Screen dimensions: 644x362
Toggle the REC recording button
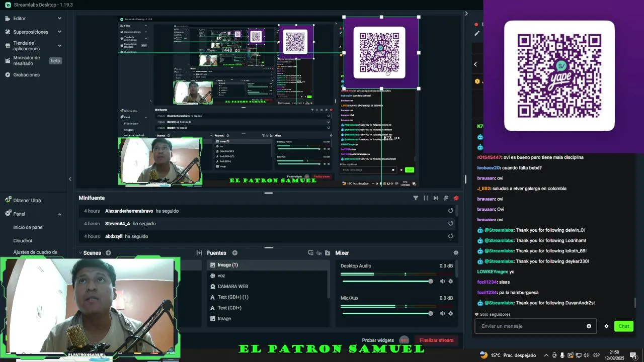point(404,340)
